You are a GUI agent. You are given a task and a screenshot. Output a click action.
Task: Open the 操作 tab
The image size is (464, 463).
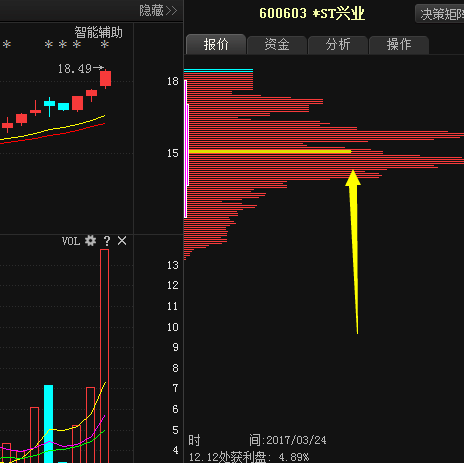399,45
